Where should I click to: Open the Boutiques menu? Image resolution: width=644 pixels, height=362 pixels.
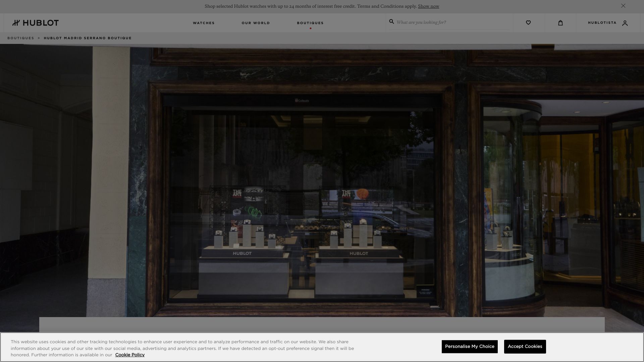coord(310,23)
